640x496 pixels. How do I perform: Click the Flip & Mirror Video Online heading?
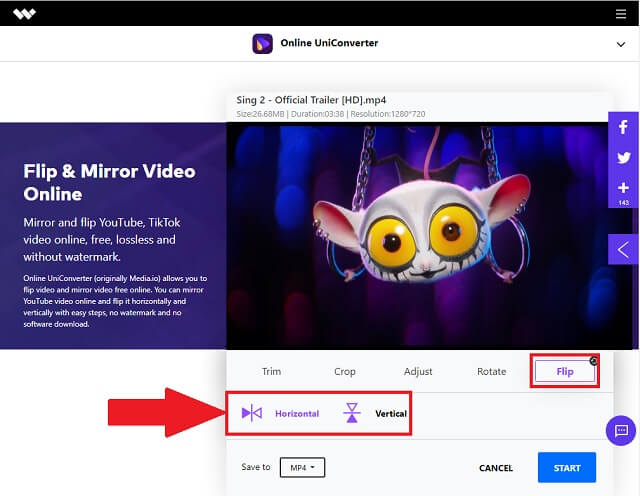(109, 182)
